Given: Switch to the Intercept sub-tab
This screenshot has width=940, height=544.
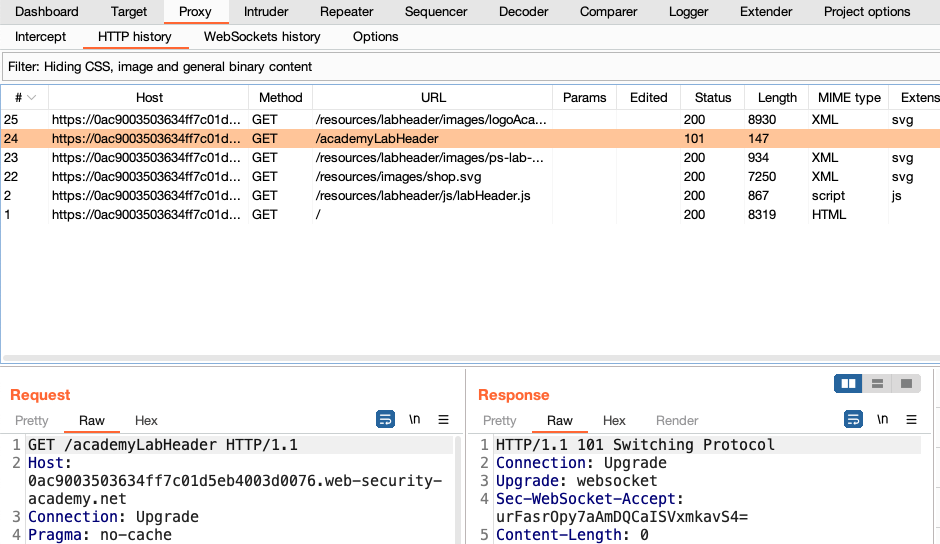Looking at the screenshot, I should click(40, 37).
